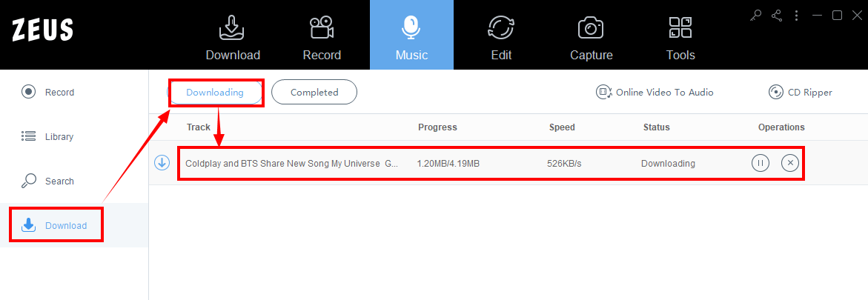Viewport: 868px width, 300px height.
Task: Pause the Coldplay and BTS download
Action: tap(761, 163)
